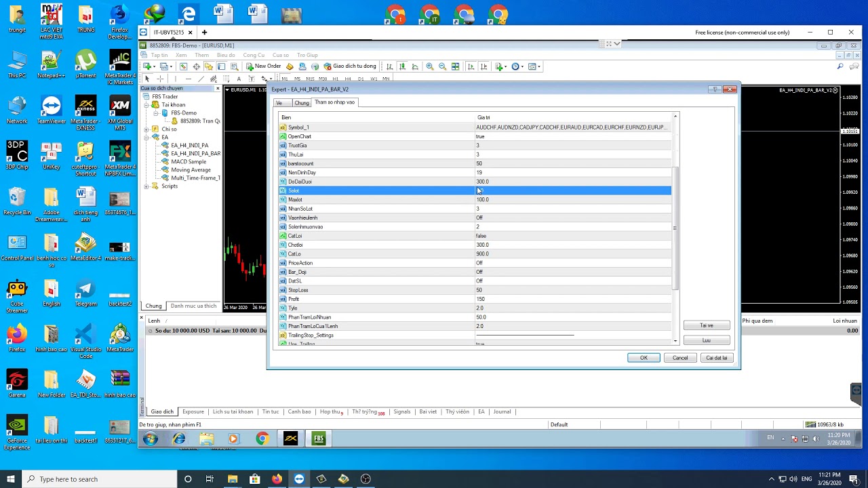Open the TeamViewer desktop shortcut
The height and width of the screenshot is (488, 868).
[52, 110]
